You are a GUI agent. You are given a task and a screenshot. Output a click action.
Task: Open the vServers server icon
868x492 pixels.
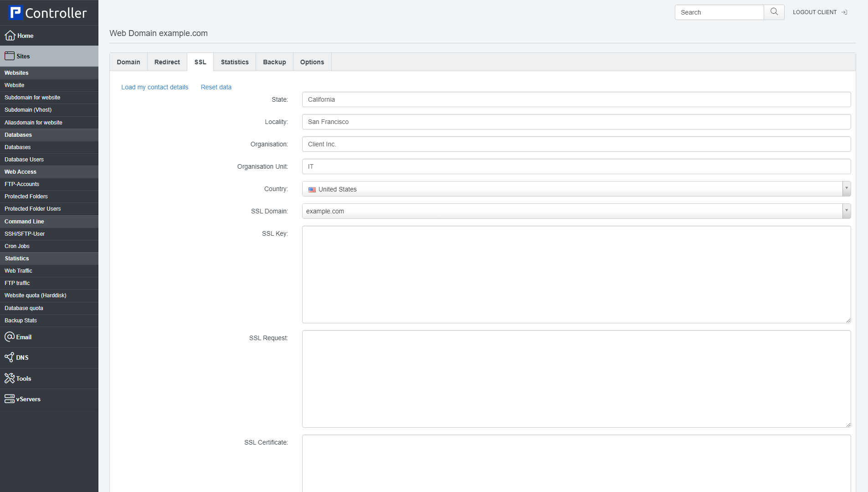(x=10, y=399)
